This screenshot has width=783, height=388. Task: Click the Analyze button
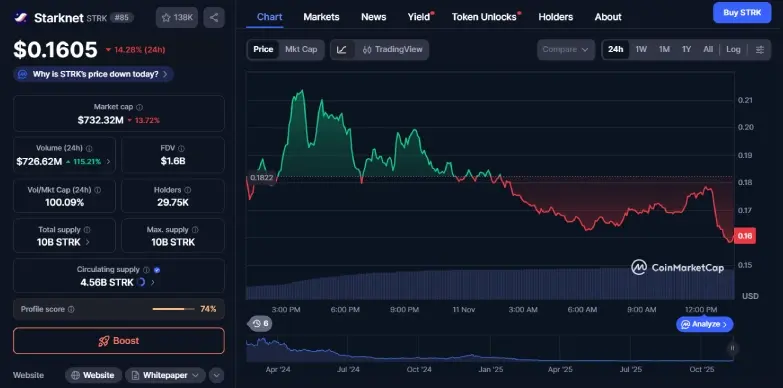point(705,324)
